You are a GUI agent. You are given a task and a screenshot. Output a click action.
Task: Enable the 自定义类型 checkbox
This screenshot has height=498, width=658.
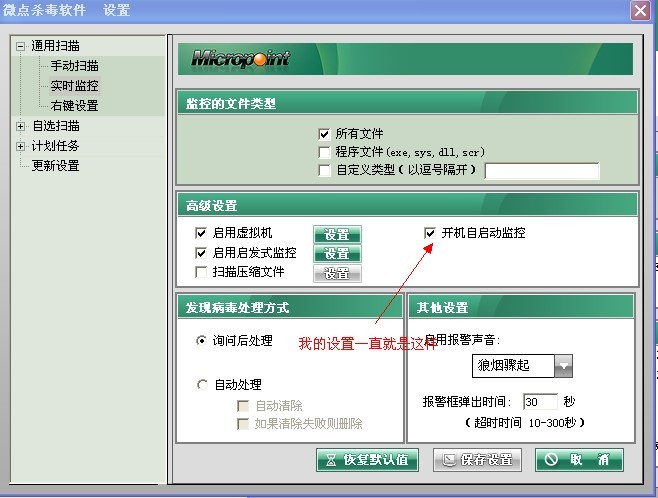point(324,170)
